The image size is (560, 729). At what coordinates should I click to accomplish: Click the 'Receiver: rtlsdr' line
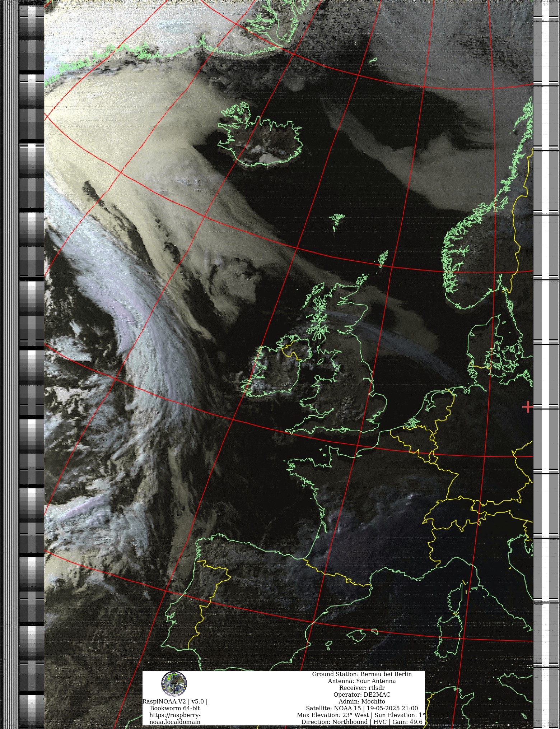tap(362, 688)
